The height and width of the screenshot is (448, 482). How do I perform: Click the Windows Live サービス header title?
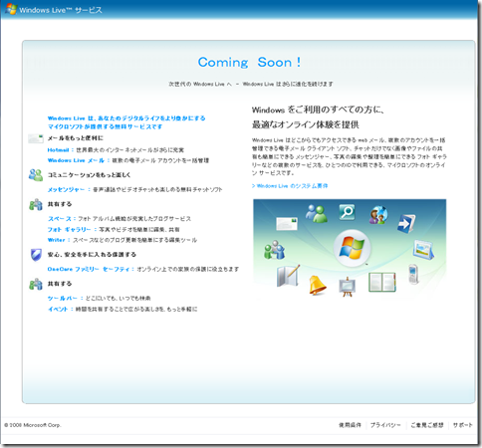click(x=61, y=10)
